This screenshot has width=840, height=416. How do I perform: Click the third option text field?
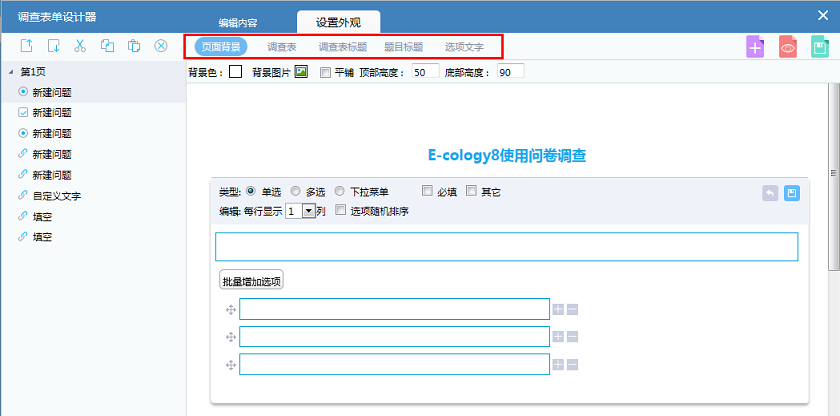point(394,364)
